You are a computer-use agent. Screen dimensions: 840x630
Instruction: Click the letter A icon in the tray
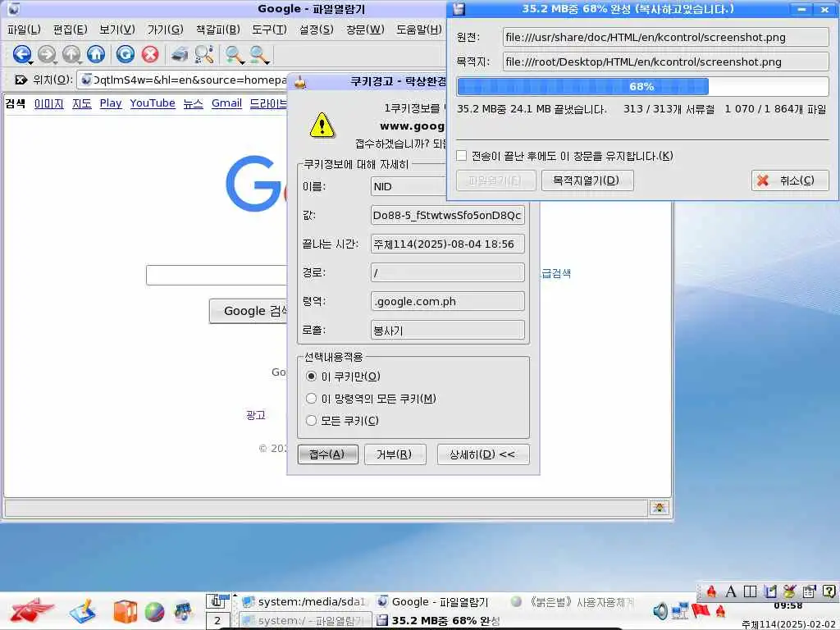(730, 591)
